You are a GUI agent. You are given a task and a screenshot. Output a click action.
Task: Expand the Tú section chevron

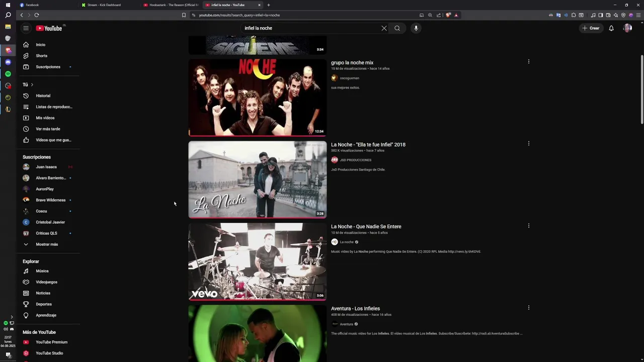pos(32,84)
